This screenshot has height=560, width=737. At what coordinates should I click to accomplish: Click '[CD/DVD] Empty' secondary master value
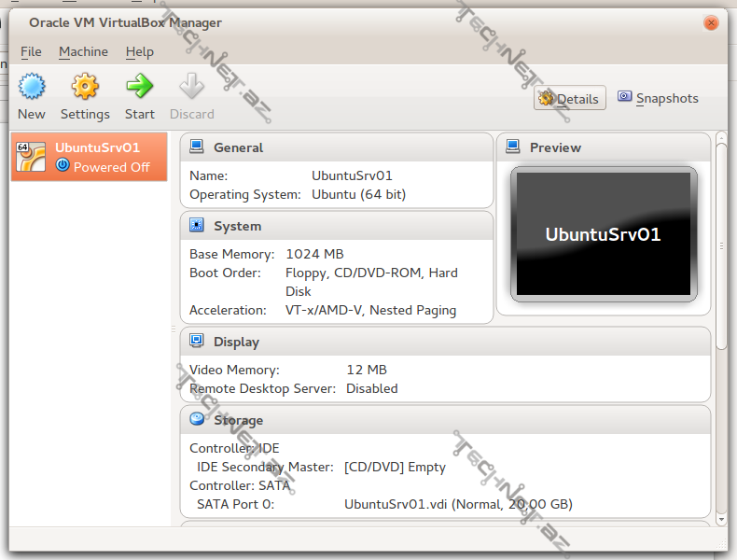coord(395,468)
